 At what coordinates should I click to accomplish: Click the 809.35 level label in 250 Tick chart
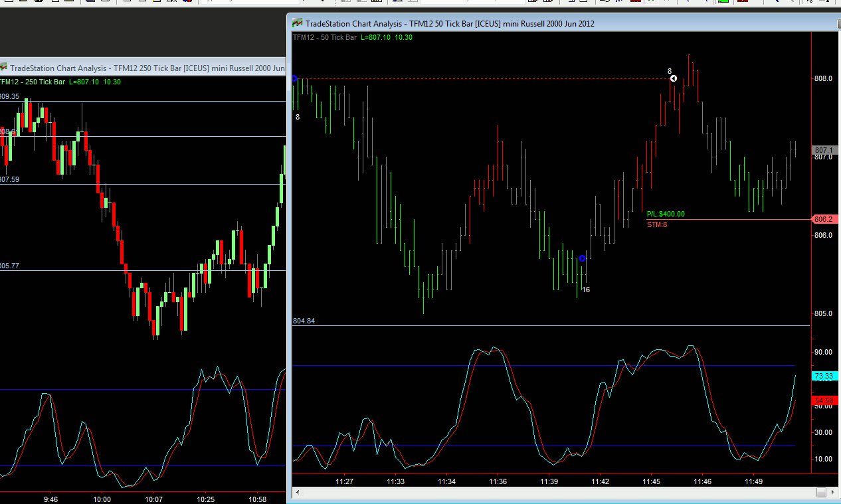click(9, 97)
